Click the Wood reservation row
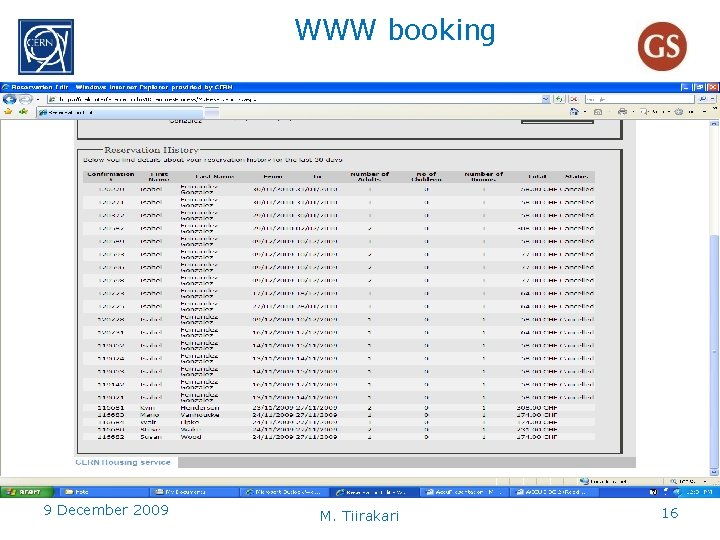 pos(339,437)
